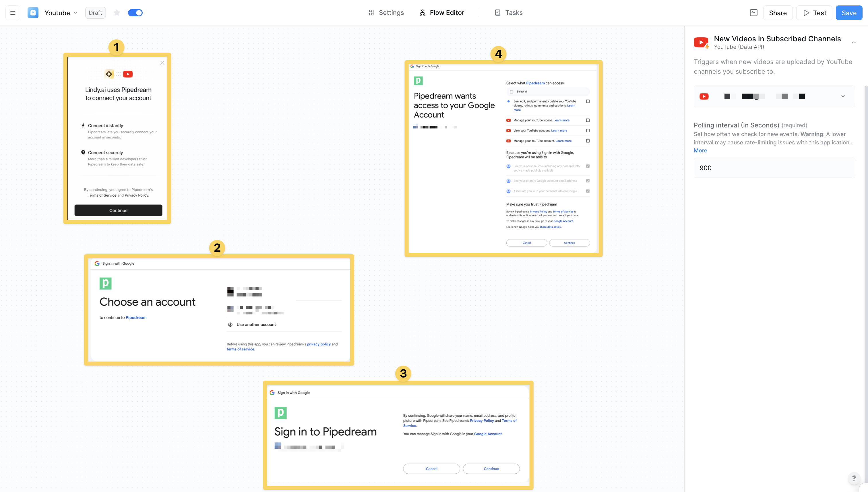Check the Manage your YouTube videos box
This screenshot has width=868, height=492.
click(588, 120)
